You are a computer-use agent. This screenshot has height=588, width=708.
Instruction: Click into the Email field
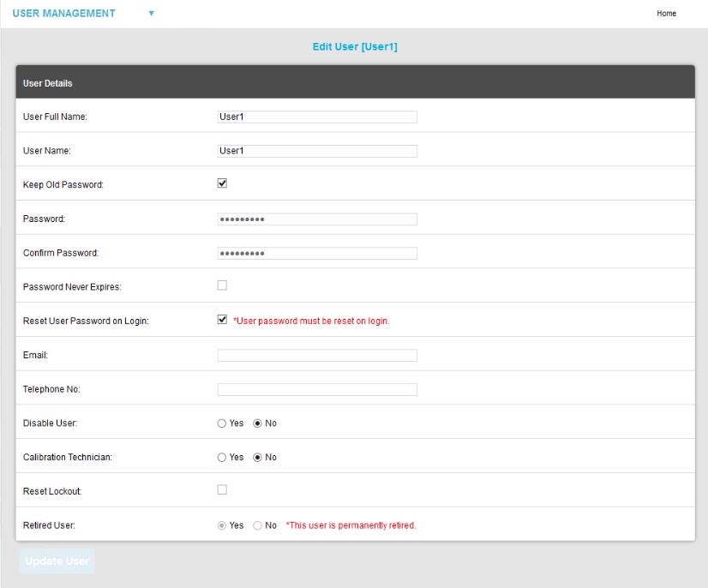(317, 356)
